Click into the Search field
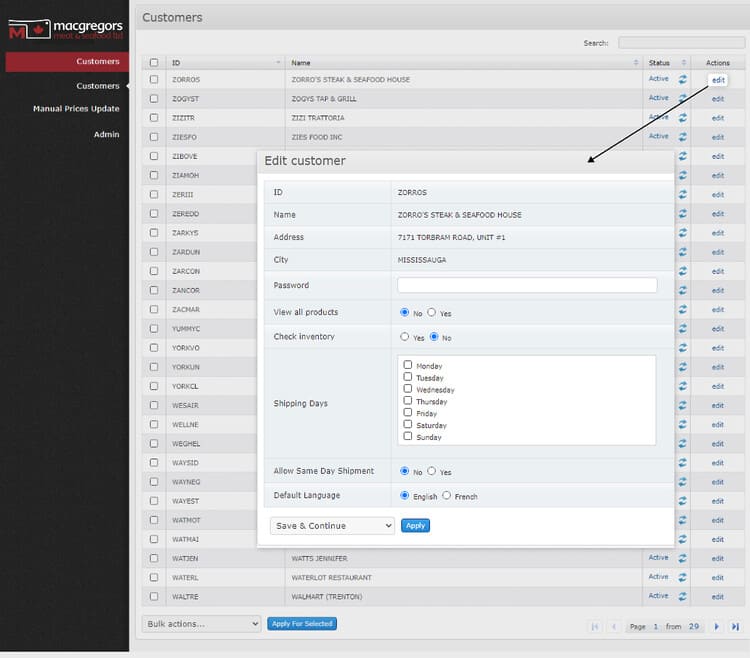This screenshot has height=658, width=750. point(681,43)
